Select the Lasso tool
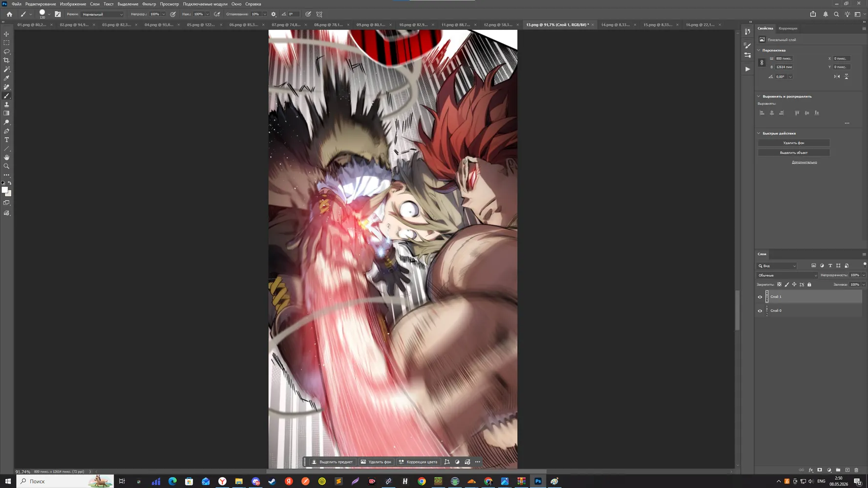 (x=7, y=52)
